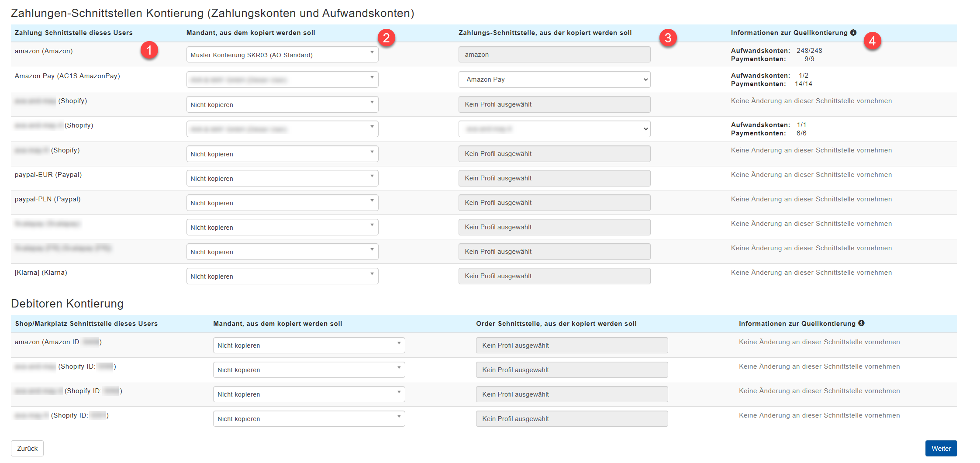Click the red number 2 marker

click(x=386, y=38)
